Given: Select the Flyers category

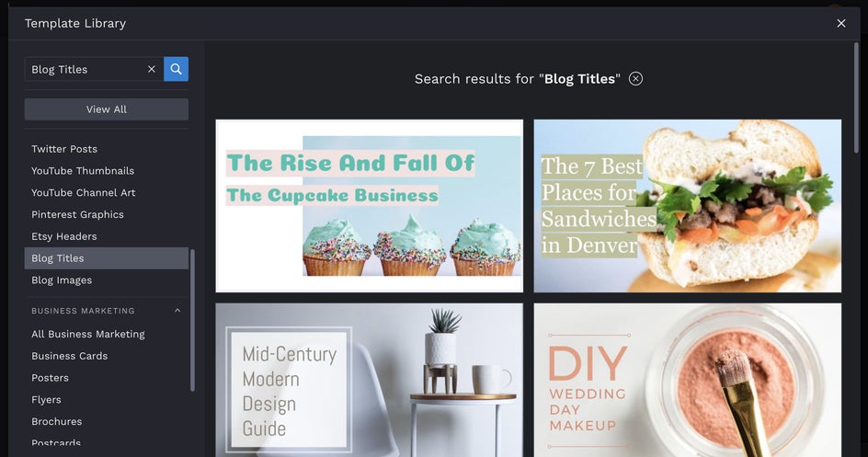Looking at the screenshot, I should (46, 399).
